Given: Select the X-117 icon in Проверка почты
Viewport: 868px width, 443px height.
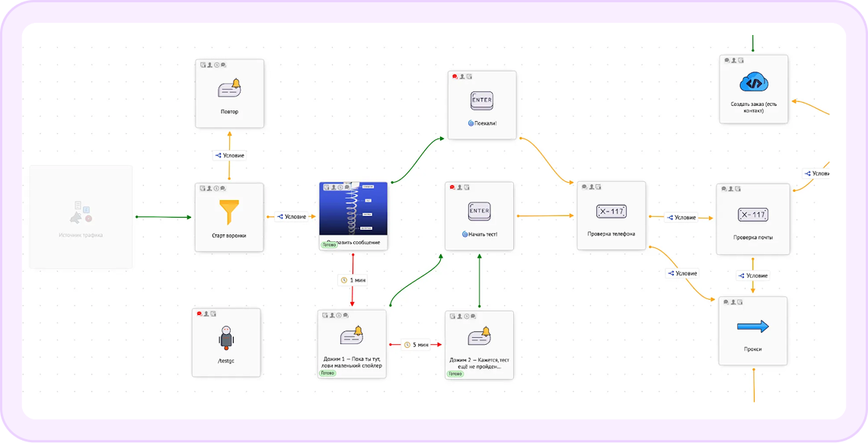Looking at the screenshot, I should coord(752,215).
